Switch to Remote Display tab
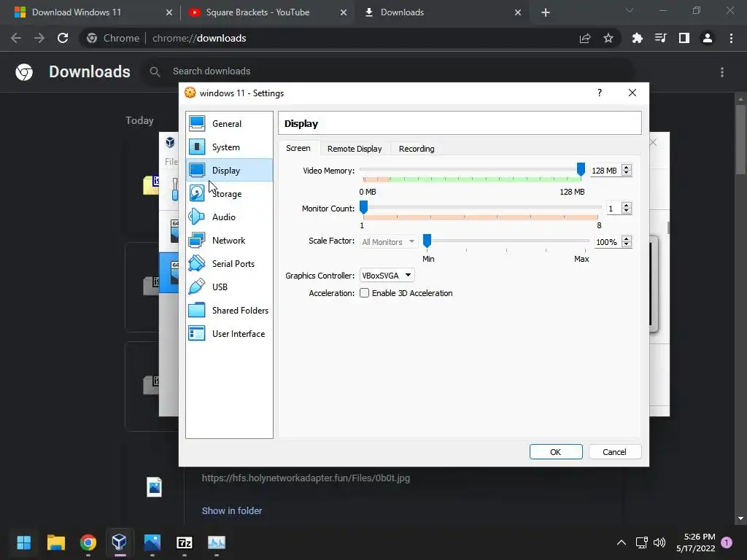This screenshot has width=747, height=560. click(x=355, y=149)
